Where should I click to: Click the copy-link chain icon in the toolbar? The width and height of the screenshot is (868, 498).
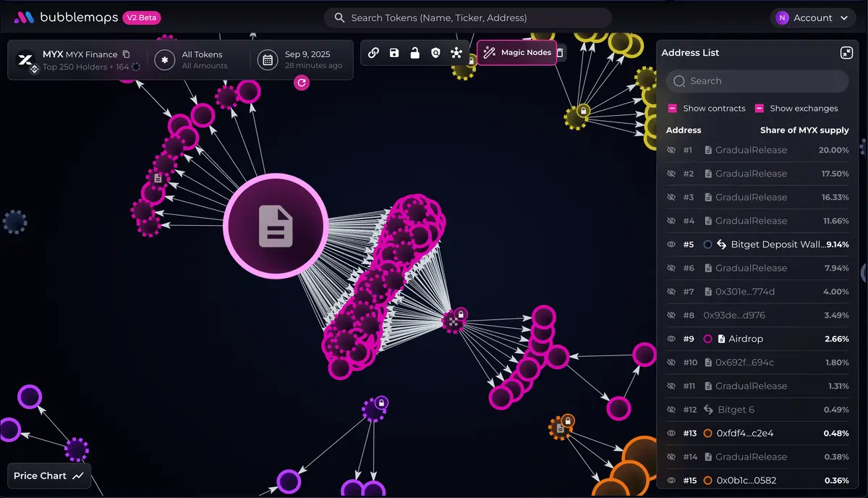374,53
